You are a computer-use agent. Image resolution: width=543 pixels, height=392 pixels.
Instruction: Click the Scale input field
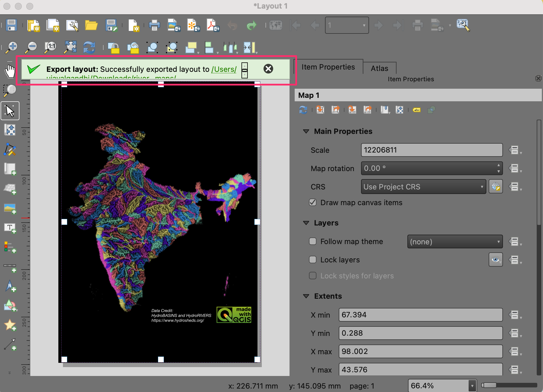click(x=431, y=150)
